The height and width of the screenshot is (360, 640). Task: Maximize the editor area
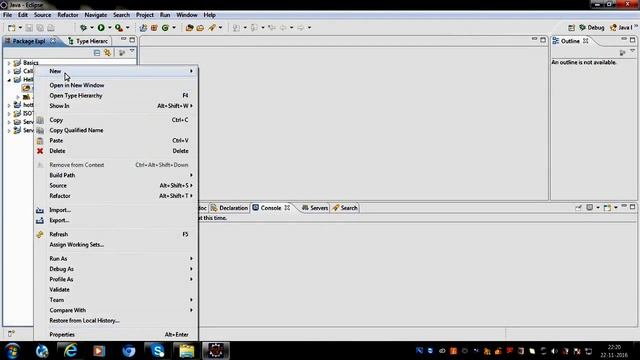tap(543, 40)
